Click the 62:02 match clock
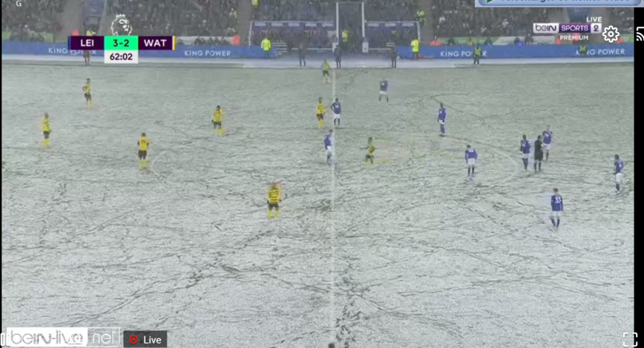Screen dimensions: 644x348 tap(121, 57)
